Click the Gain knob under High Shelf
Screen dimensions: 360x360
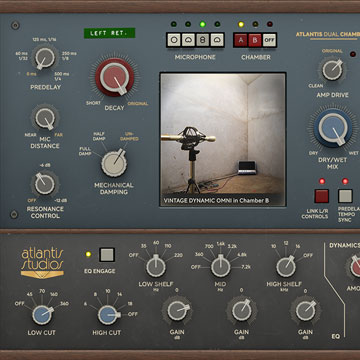coord(305,311)
